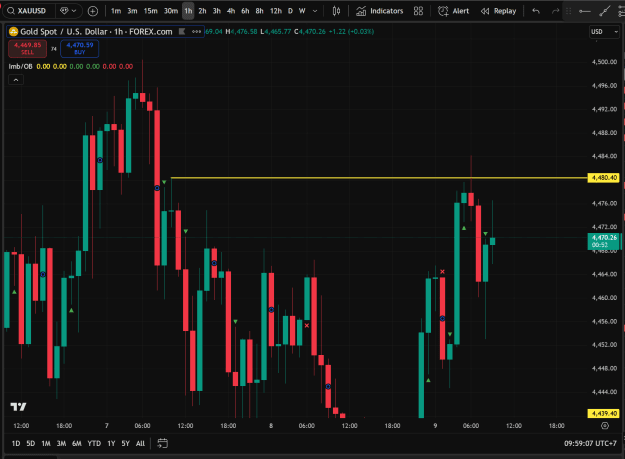
Task: Open the legend more options ellipsis
Action: click(x=197, y=31)
